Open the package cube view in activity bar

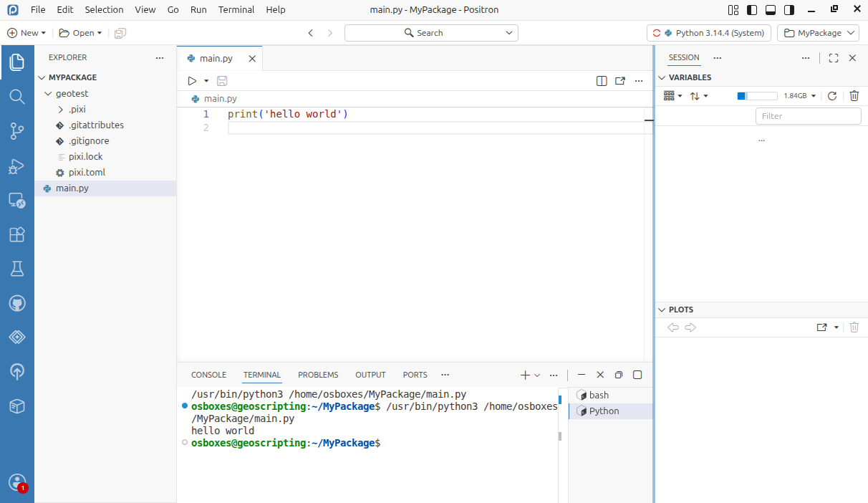[x=16, y=406]
